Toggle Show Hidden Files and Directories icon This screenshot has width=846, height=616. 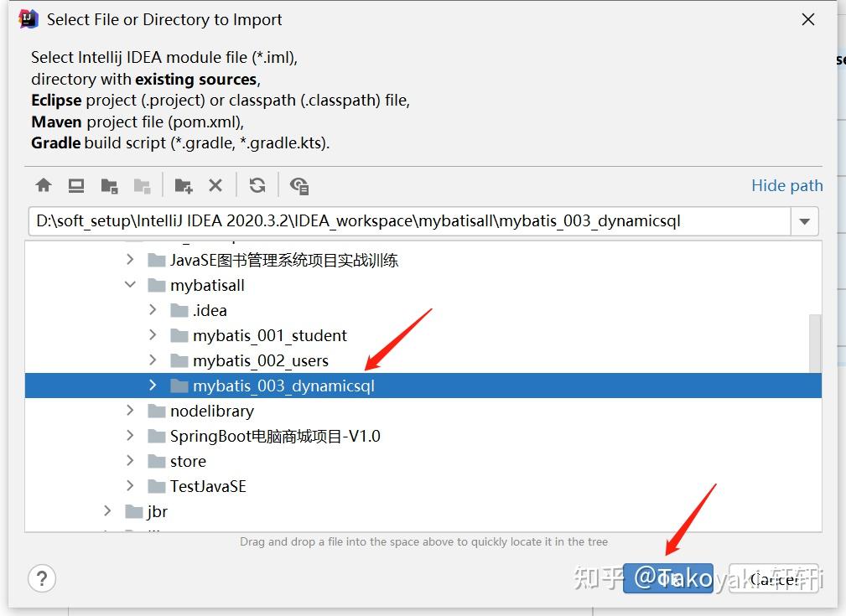[299, 185]
